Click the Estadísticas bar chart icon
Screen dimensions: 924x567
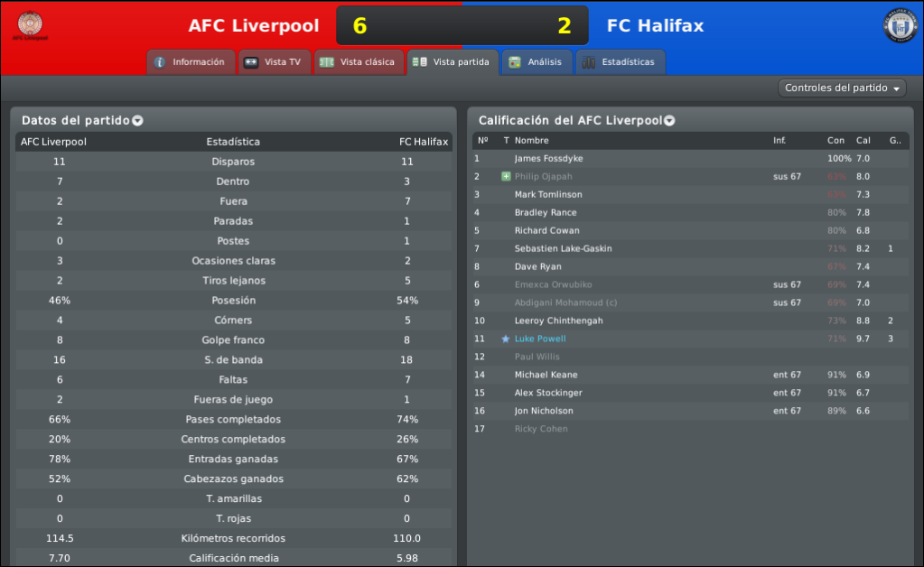tap(589, 62)
